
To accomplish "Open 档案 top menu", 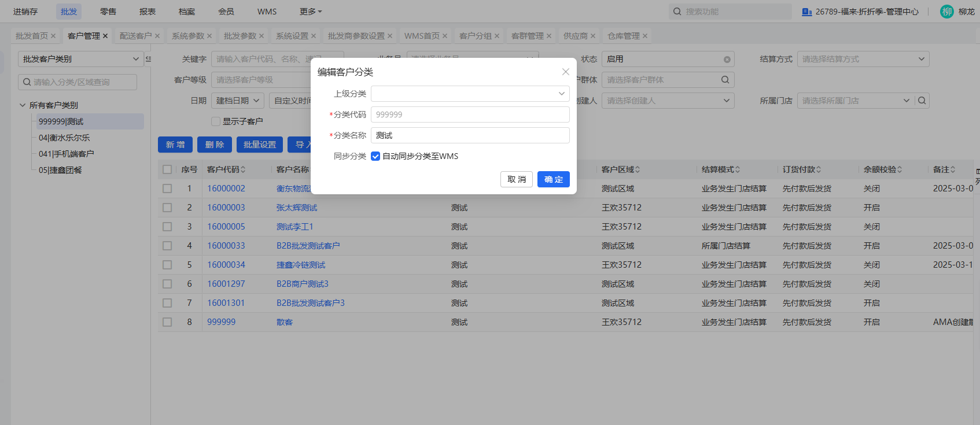I will click(187, 12).
